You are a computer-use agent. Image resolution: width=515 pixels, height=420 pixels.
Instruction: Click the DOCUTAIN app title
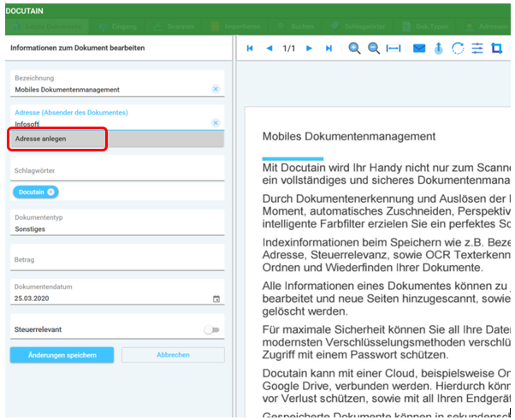[24, 11]
